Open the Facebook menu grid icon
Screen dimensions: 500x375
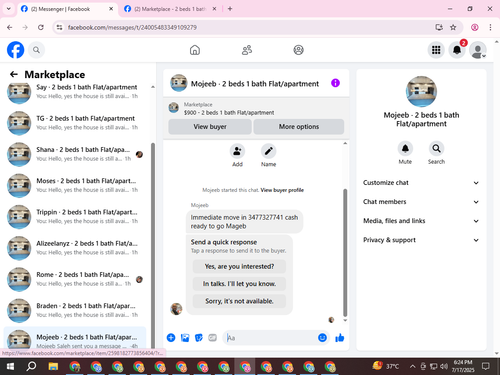[436, 50]
